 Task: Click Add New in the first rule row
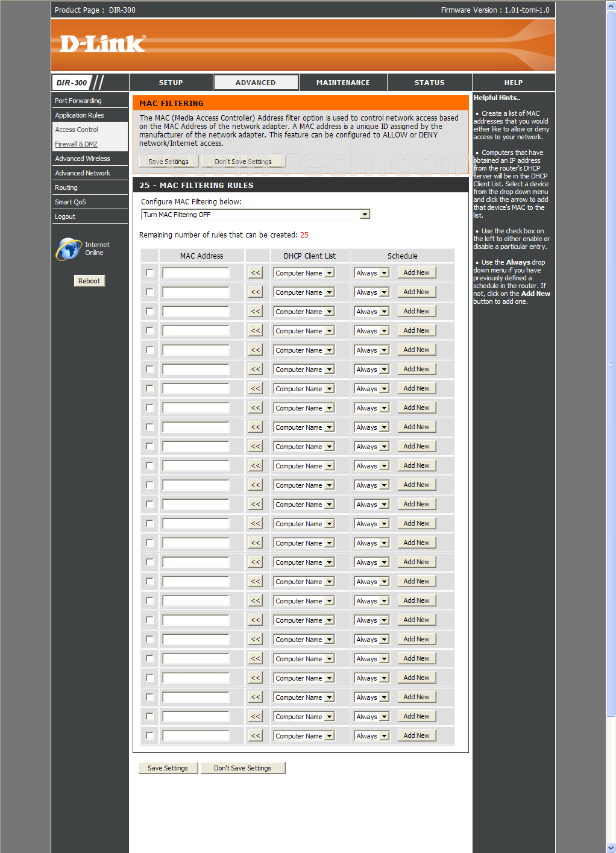pos(416,273)
